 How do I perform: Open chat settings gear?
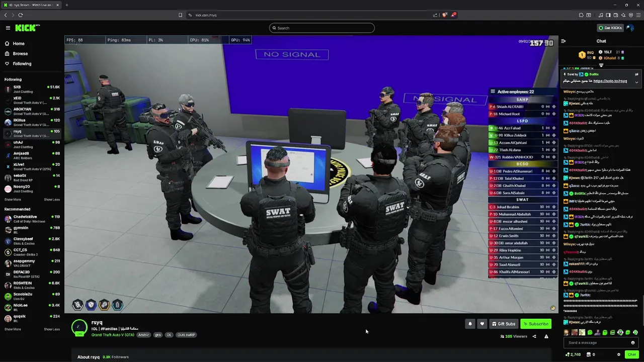[619, 354]
